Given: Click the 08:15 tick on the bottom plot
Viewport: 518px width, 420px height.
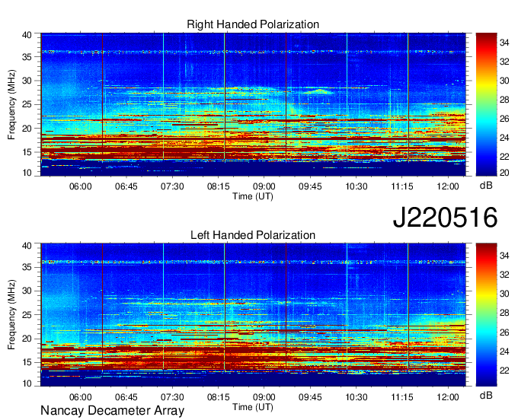Looking at the screenshot, I should pyautogui.click(x=219, y=397).
